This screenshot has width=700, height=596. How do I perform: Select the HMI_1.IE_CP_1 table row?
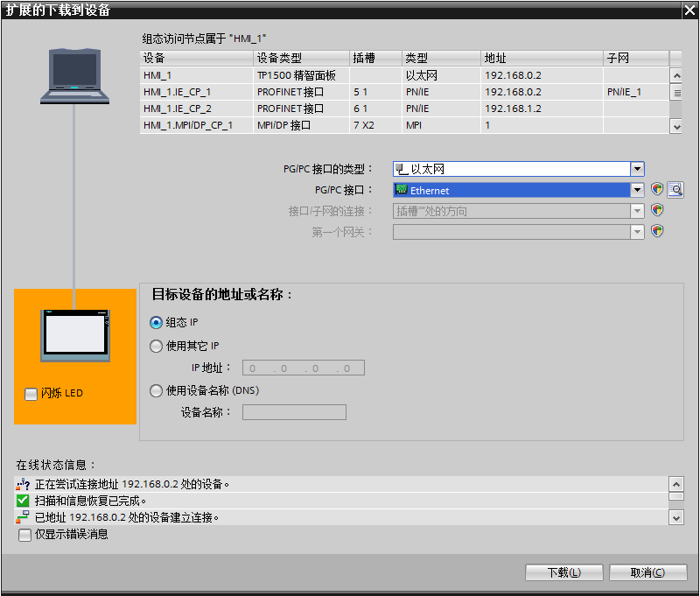[x=404, y=92]
